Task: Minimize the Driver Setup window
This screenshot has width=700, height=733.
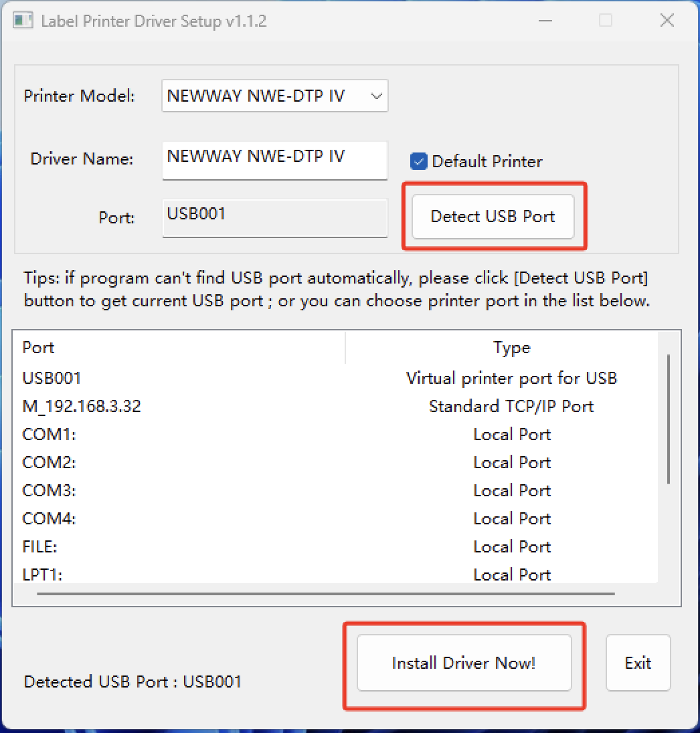Action: [x=545, y=21]
